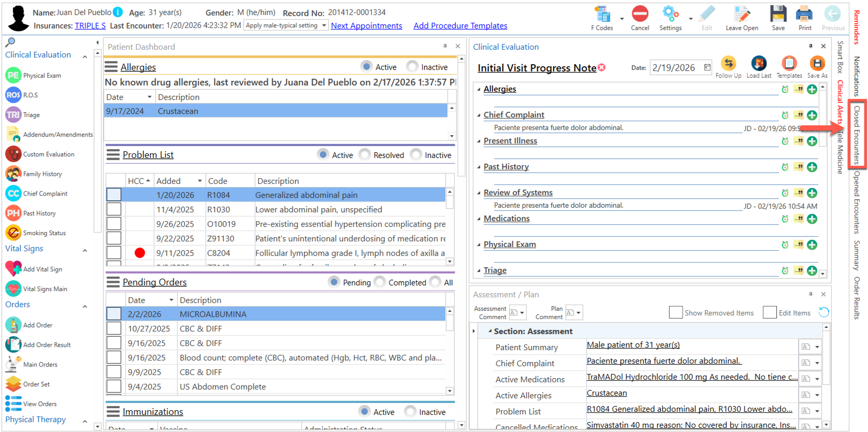
Task: Click the green plus next to Chief Complaint
Action: (x=812, y=115)
